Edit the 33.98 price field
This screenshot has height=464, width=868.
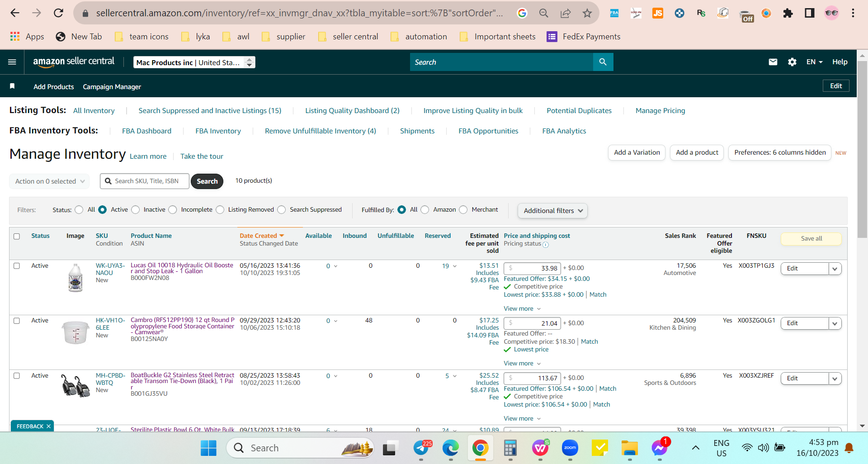point(532,268)
